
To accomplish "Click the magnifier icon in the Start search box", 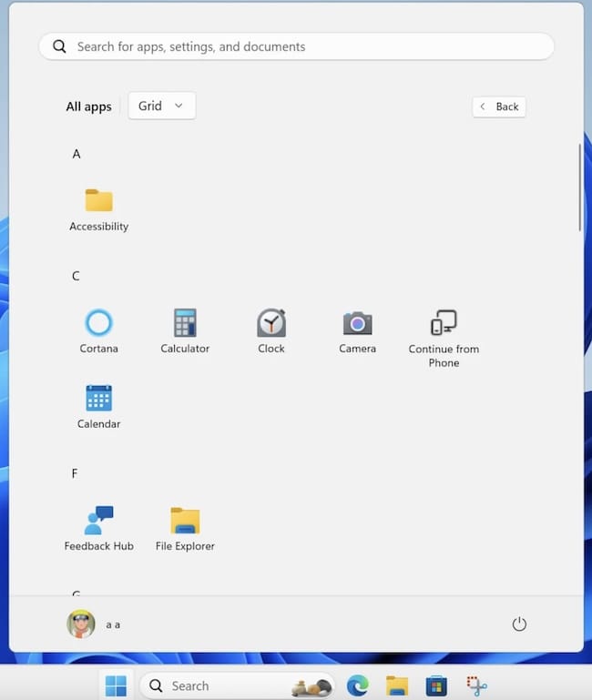I will click(59, 46).
